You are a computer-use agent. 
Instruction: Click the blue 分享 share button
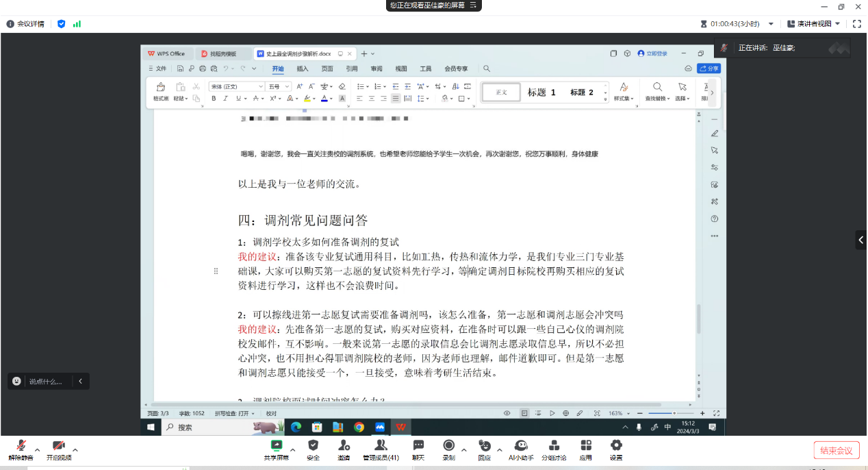(709, 69)
